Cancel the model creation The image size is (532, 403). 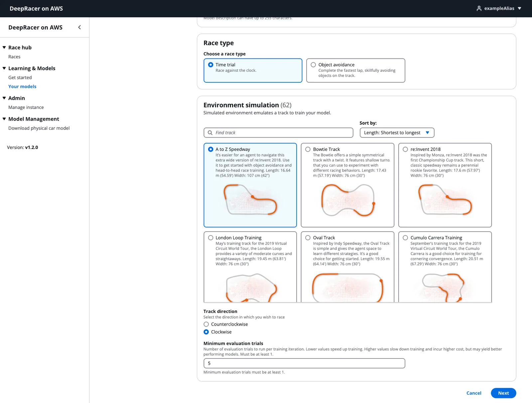click(474, 393)
